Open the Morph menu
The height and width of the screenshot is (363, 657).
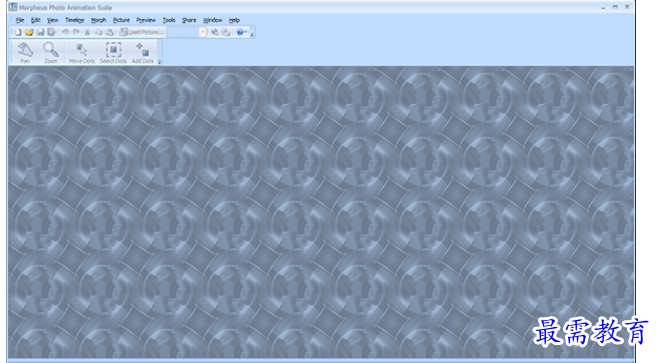[98, 20]
